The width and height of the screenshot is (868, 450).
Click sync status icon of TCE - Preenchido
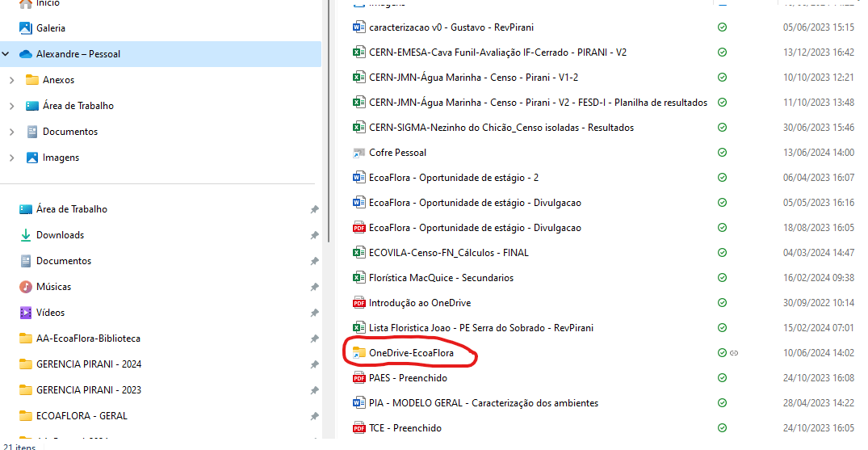(722, 428)
